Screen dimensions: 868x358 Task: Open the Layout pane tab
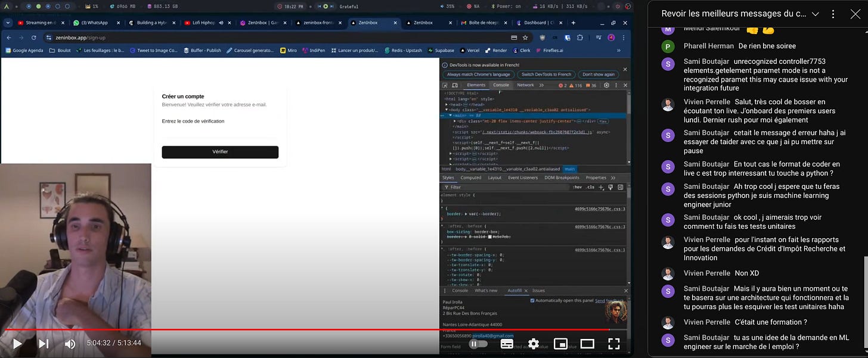(495, 178)
